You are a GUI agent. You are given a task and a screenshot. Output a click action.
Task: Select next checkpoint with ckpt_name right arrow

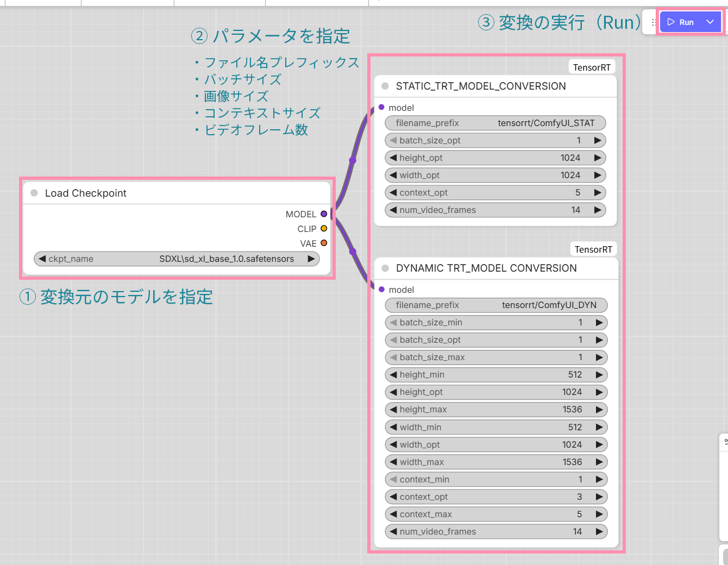point(311,259)
